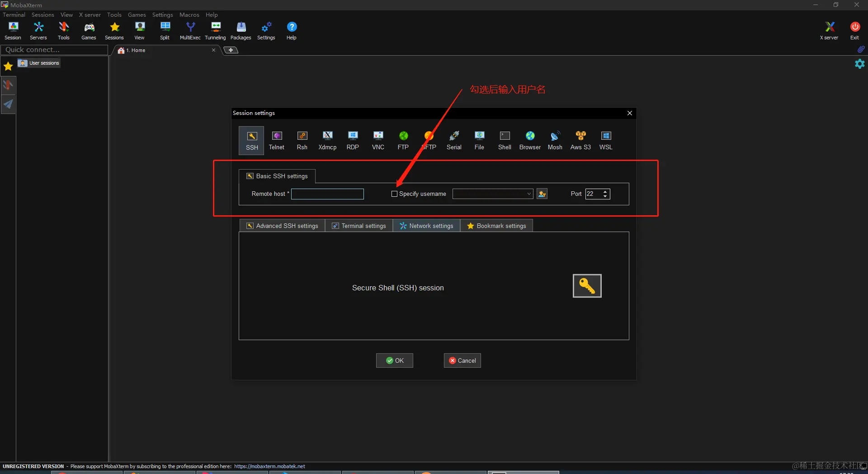The width and height of the screenshot is (868, 474).
Task: Add a new tab with plus button
Action: click(x=231, y=50)
